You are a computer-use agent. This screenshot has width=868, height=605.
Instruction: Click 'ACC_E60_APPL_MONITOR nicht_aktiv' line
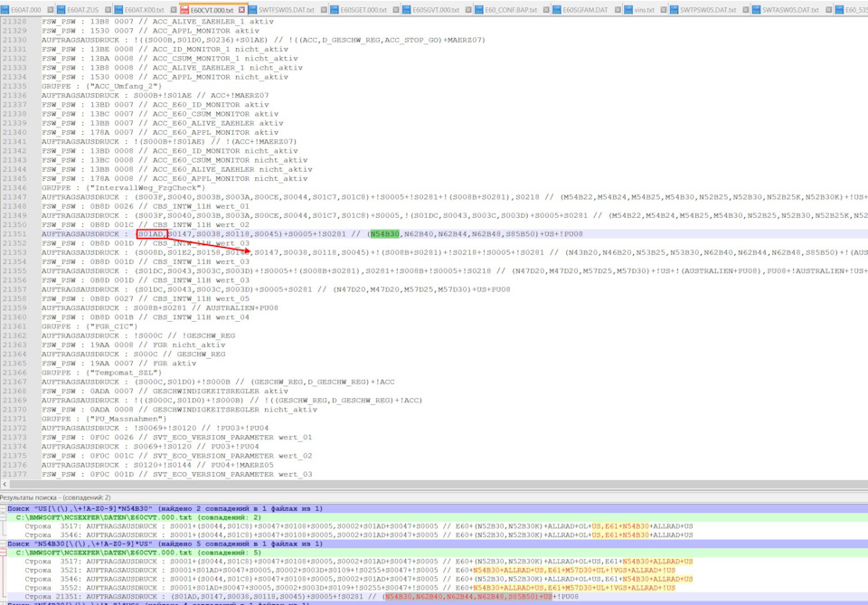tap(174, 179)
